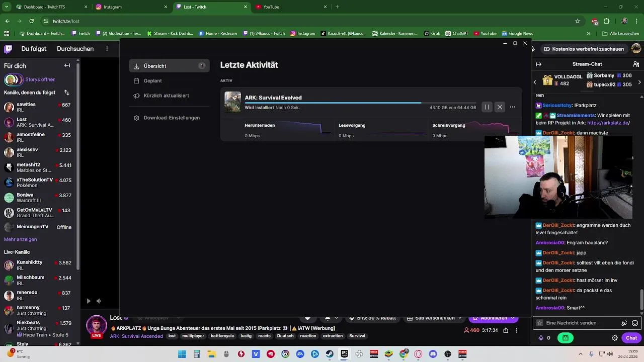This screenshot has height=362, width=644.
Task: Collapse the Stream-Chat panel
Action: (x=539, y=64)
